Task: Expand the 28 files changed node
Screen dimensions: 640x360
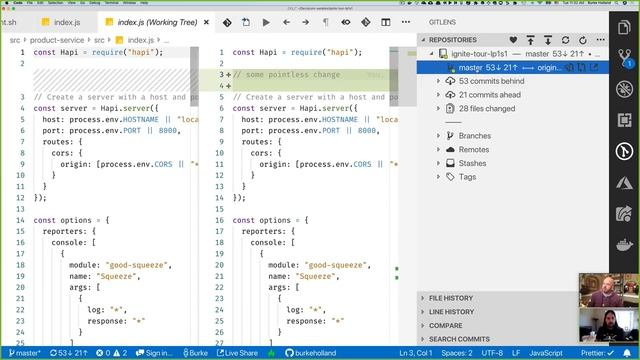Action: click(x=439, y=109)
